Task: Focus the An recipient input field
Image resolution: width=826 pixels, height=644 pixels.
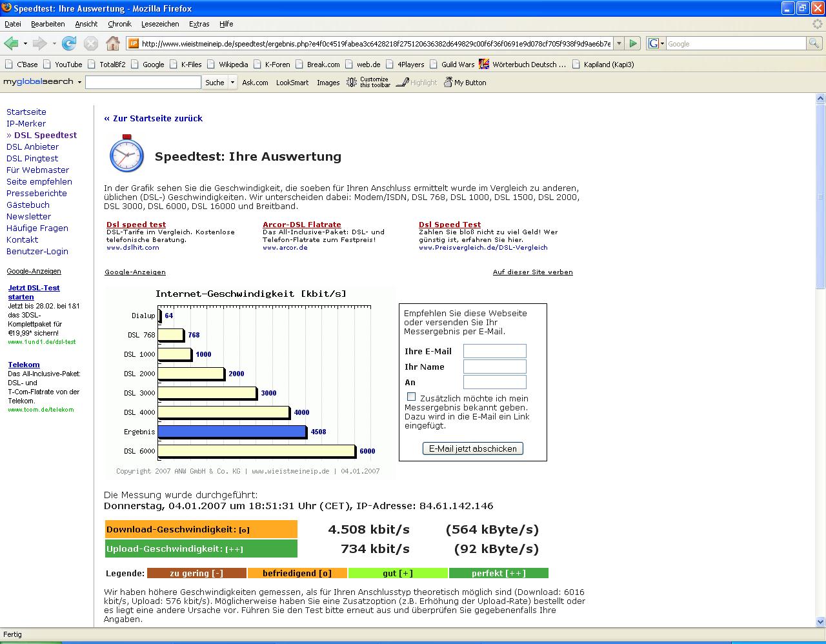Action: (495, 382)
